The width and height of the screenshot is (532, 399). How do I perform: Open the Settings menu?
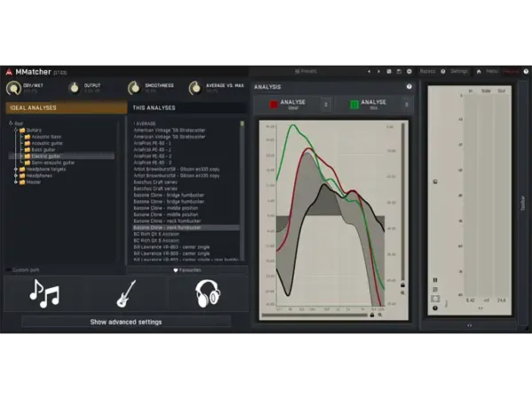pyautogui.click(x=459, y=71)
